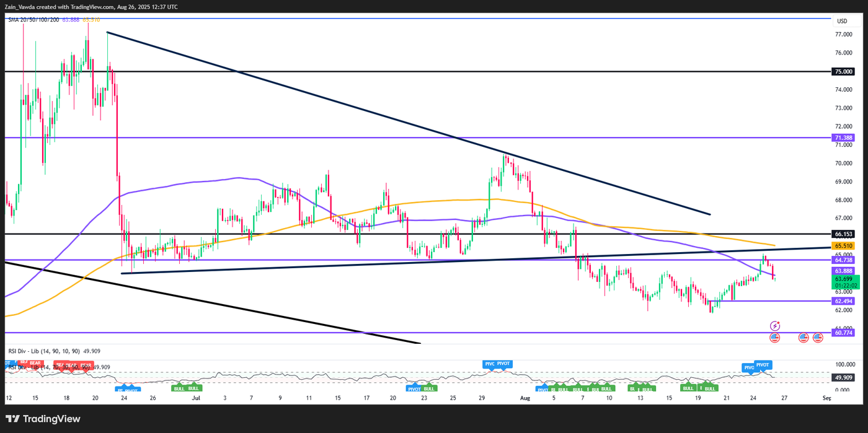Open the rightmost US flag event icon

[x=818, y=338]
